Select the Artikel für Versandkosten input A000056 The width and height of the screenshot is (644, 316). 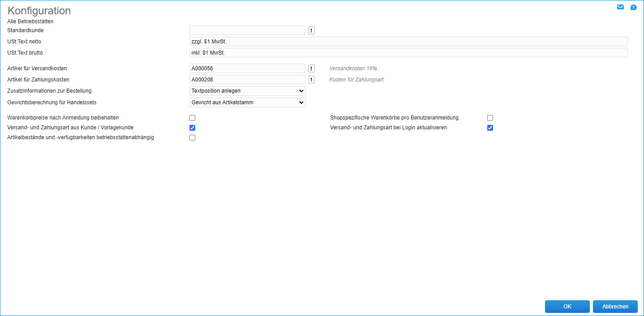247,68
